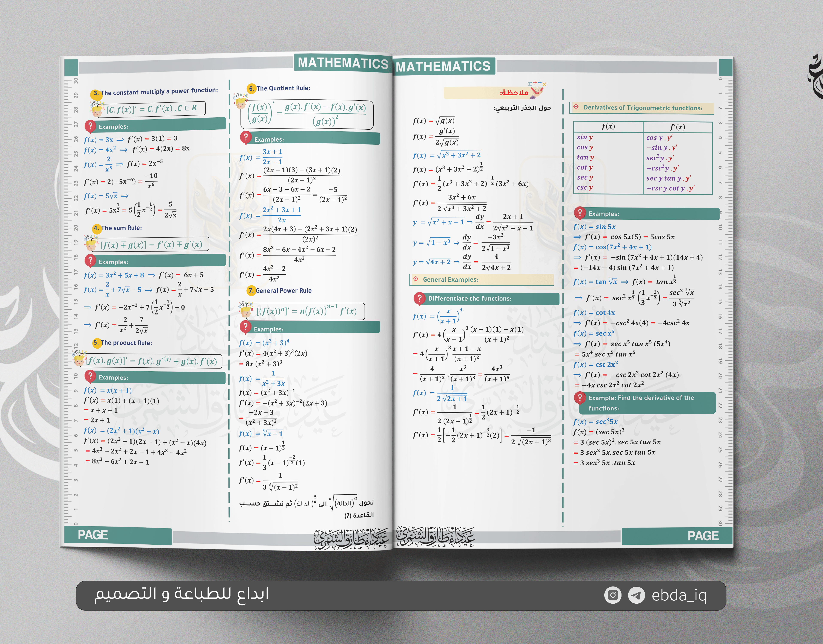
Task: Click the question mark icon under General Power Rule formula
Action: point(245,327)
